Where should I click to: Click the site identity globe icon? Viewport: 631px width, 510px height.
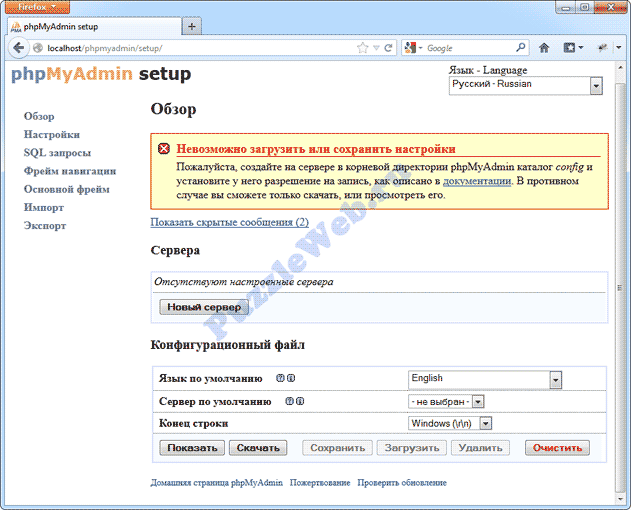38,48
